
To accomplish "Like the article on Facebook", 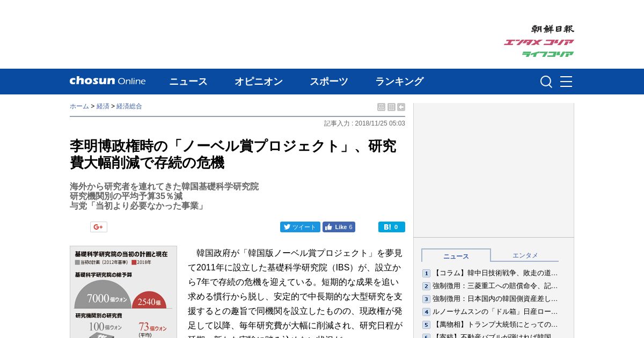I will click(339, 227).
